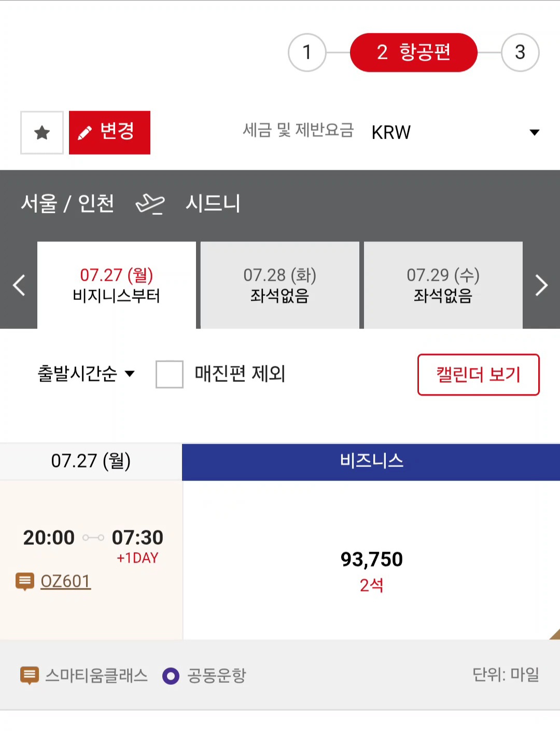
Task: Go to previous dates with left arrow
Action: pyautogui.click(x=19, y=285)
